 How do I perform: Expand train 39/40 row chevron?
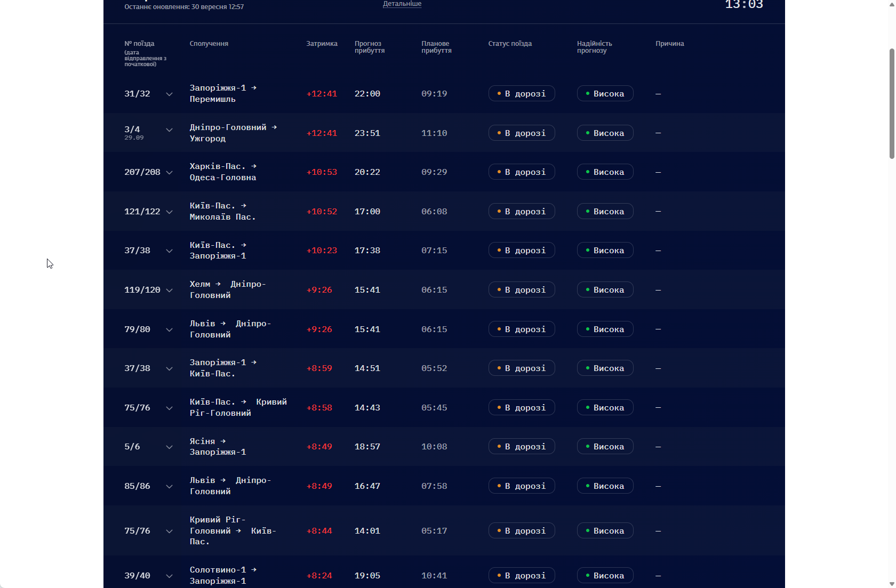pyautogui.click(x=169, y=576)
